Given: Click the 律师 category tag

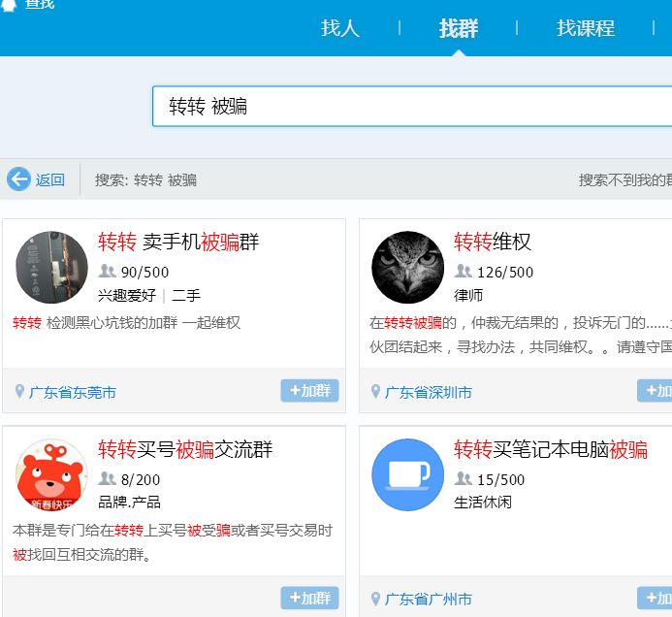Looking at the screenshot, I should [x=468, y=296].
